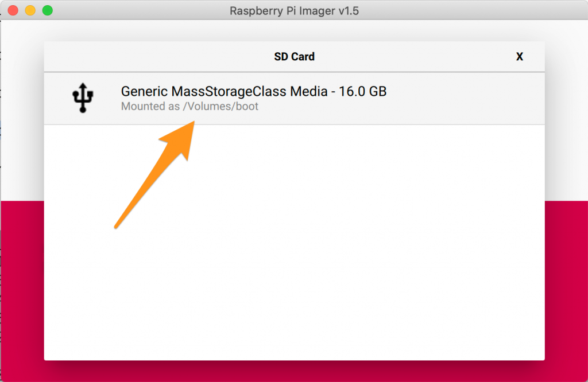The height and width of the screenshot is (382, 588).
Task: Click crimson background right of the dialog
Action: point(566,289)
